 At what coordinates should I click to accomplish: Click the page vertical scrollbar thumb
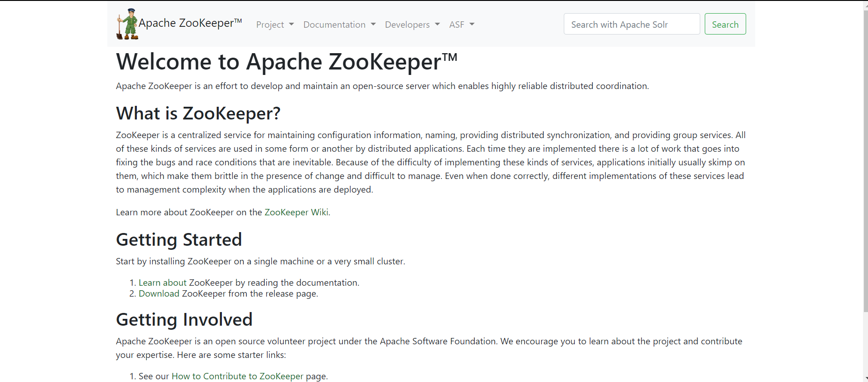[x=865, y=161]
